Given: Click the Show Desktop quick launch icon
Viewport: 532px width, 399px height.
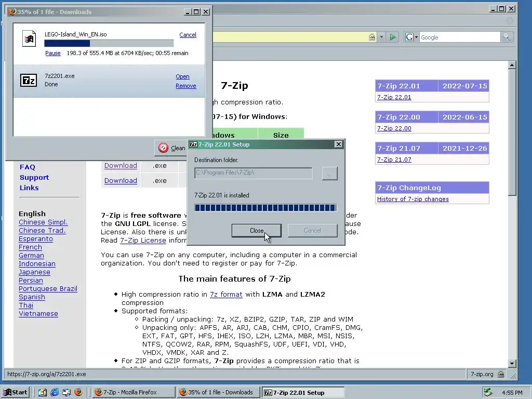Looking at the screenshot, I should coord(43,392).
